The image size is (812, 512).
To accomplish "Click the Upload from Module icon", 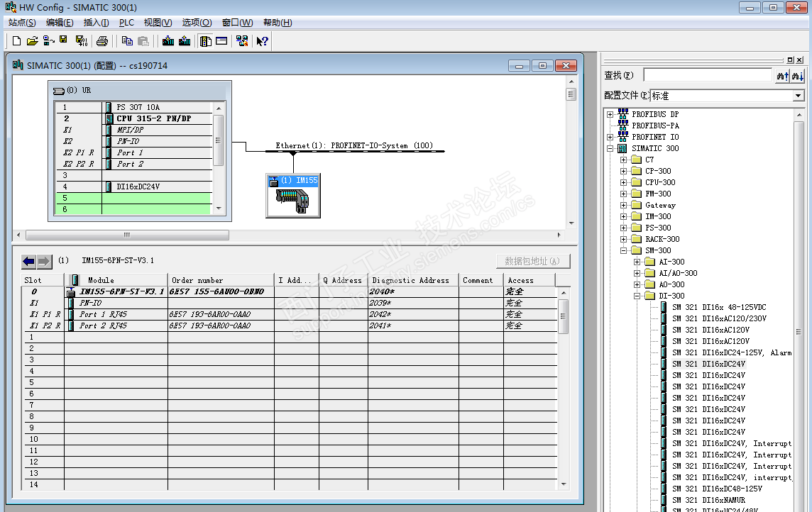I will (x=185, y=41).
